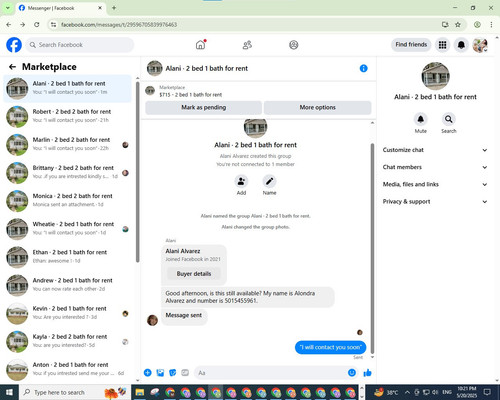The width and height of the screenshot is (500, 400).
Task: Open more actions plus icon in composer
Action: click(x=148, y=373)
